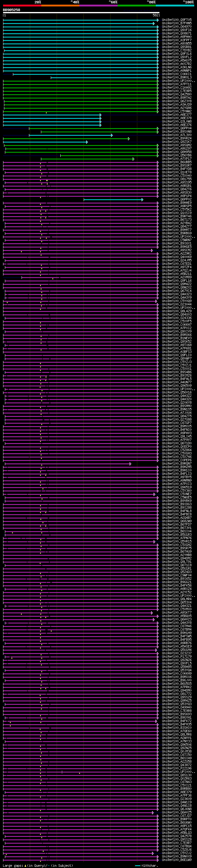Image resolution: width=197 pixels, height=868 pixels.
Task: Select the BB905258 query label
Action: [x=11, y=10]
